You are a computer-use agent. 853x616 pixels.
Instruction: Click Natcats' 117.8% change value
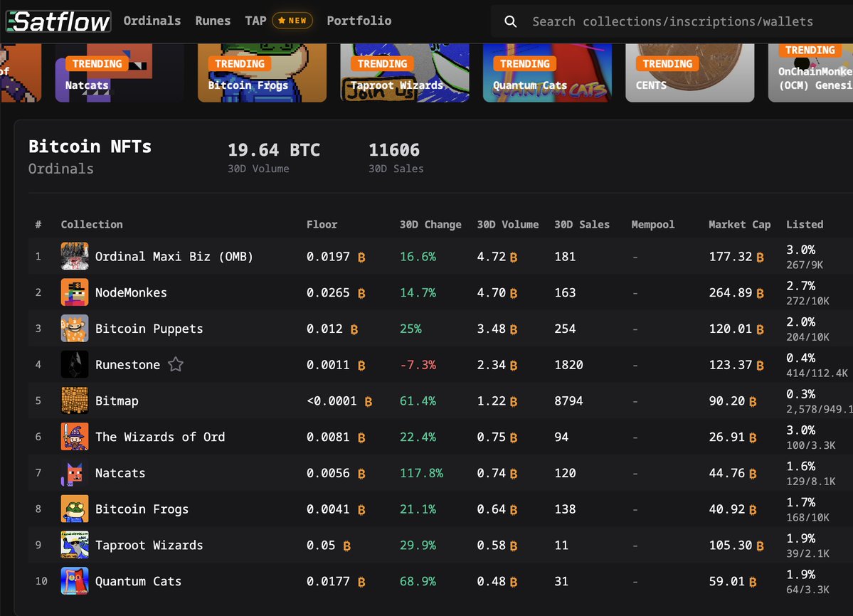(422, 473)
